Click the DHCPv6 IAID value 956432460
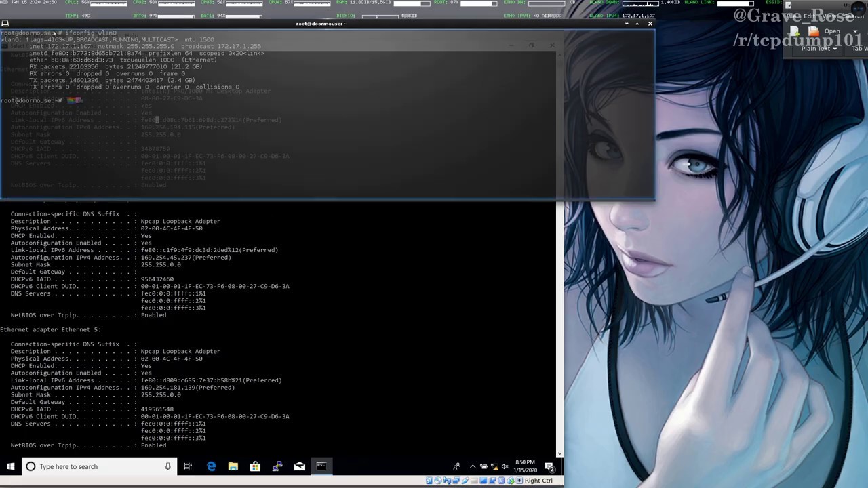Screen dimensions: 868x488 tap(157, 279)
